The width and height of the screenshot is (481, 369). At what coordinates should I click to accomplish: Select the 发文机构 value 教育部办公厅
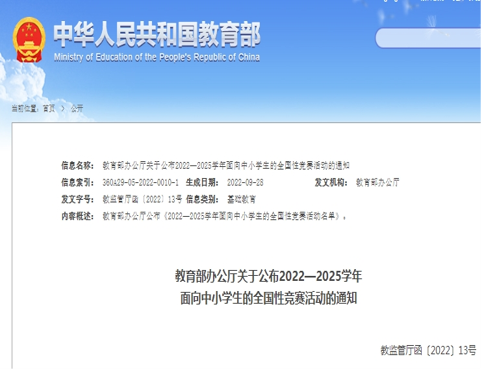coord(378,182)
